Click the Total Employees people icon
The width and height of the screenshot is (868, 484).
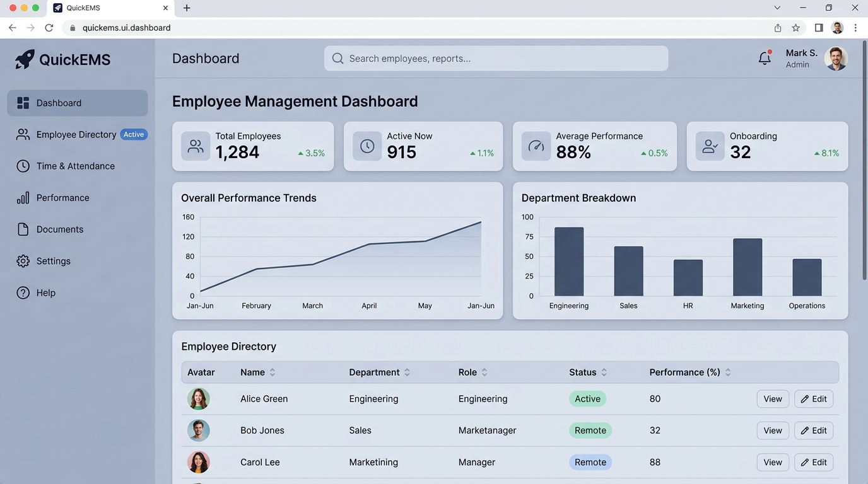click(x=196, y=146)
